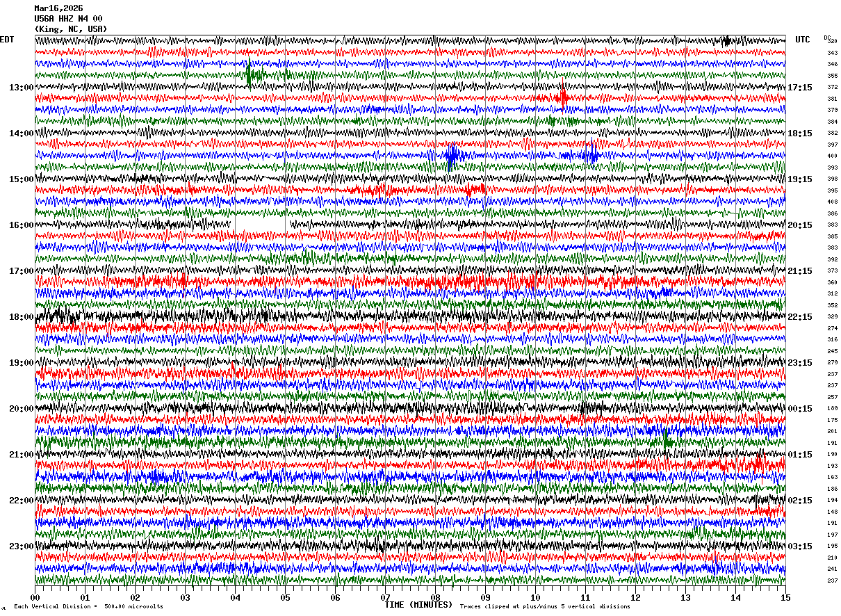841x616 pixels.
Task: Click minute-axis tick label "12" at chart bottom
Action: click(x=635, y=597)
